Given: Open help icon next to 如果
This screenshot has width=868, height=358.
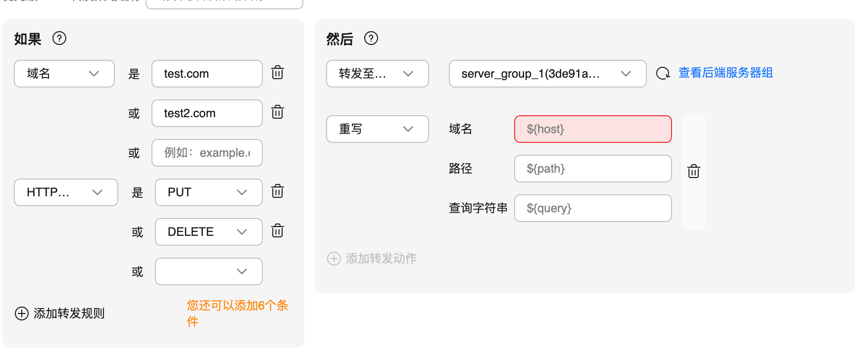Looking at the screenshot, I should click(59, 39).
